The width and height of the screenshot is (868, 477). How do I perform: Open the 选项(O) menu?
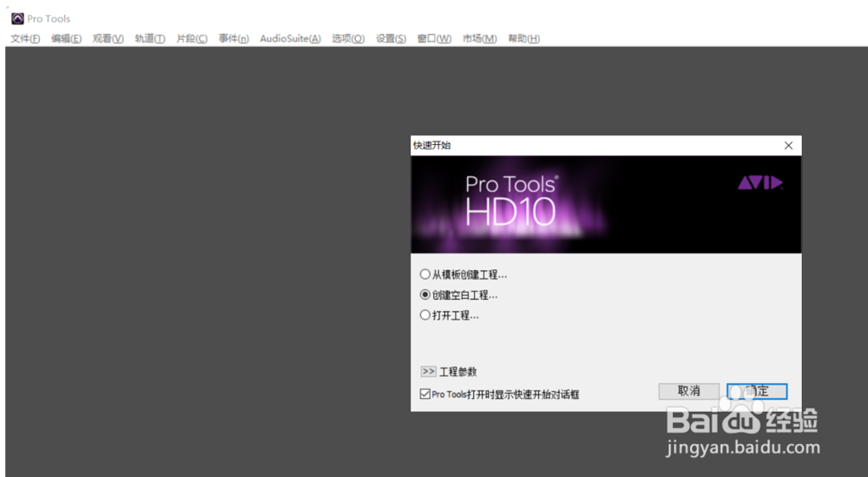348,38
